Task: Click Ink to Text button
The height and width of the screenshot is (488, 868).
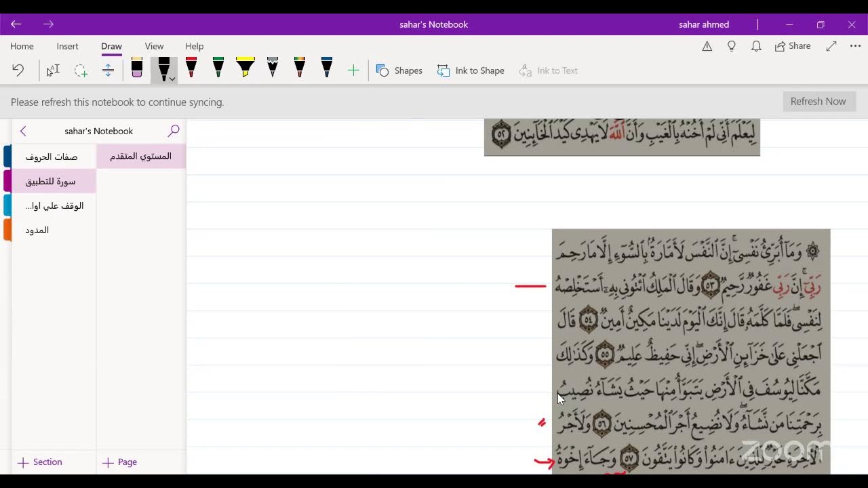Action: coord(549,70)
